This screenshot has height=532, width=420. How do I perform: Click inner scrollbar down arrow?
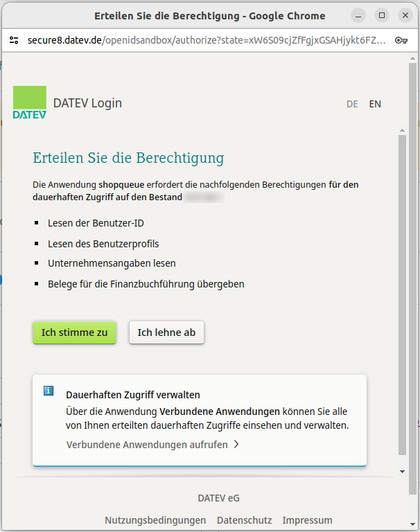click(x=403, y=472)
